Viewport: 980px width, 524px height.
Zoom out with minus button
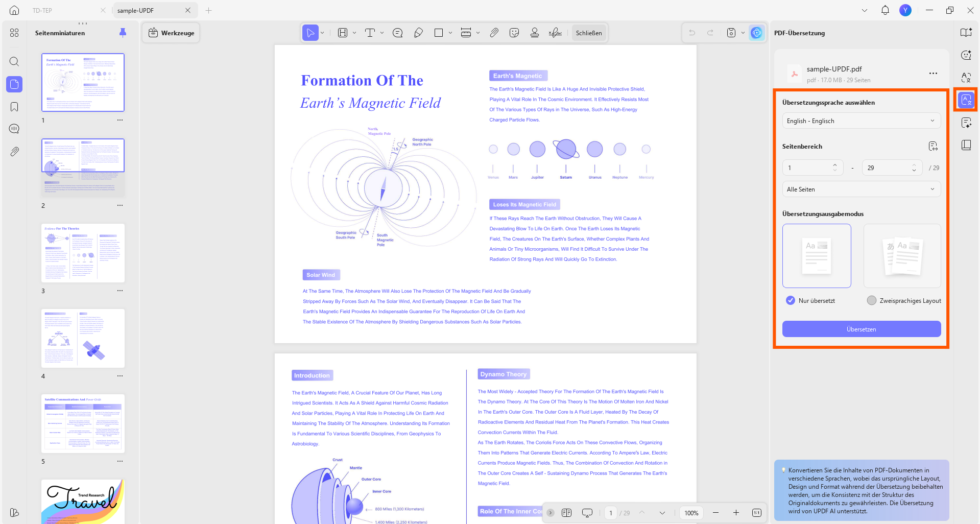pyautogui.click(x=715, y=513)
